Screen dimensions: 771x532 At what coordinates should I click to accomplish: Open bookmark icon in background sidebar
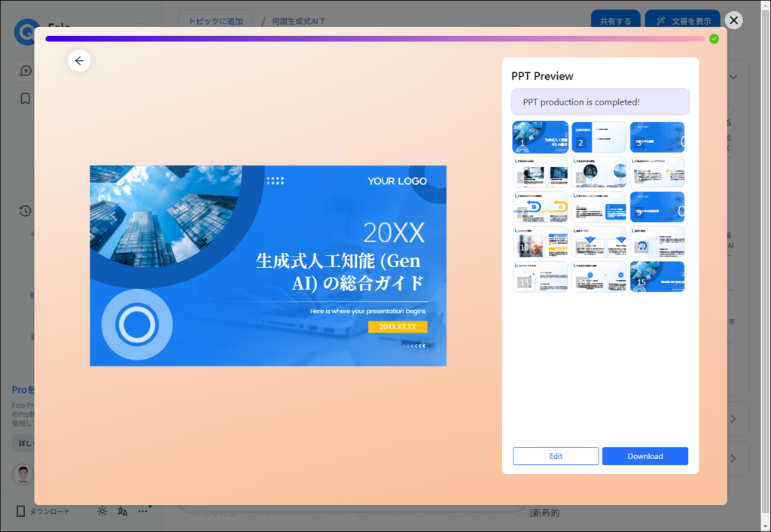(25, 99)
